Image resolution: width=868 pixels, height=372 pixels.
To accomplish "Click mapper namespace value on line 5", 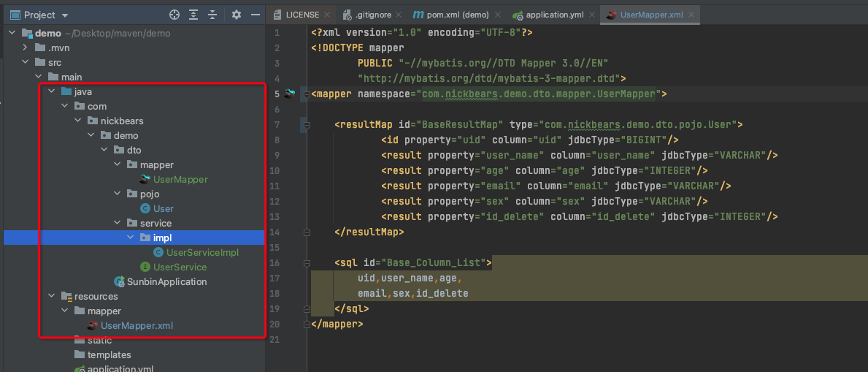I will coord(539,94).
